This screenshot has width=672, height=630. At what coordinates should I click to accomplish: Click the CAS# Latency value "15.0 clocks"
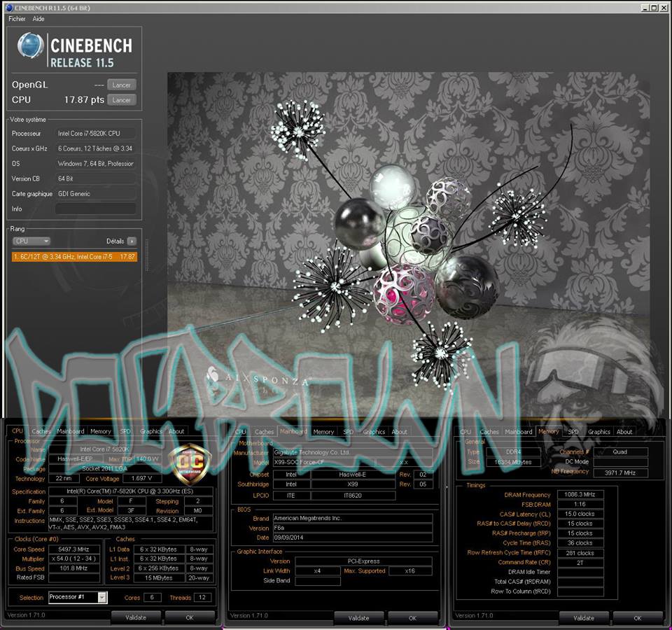tap(580, 514)
